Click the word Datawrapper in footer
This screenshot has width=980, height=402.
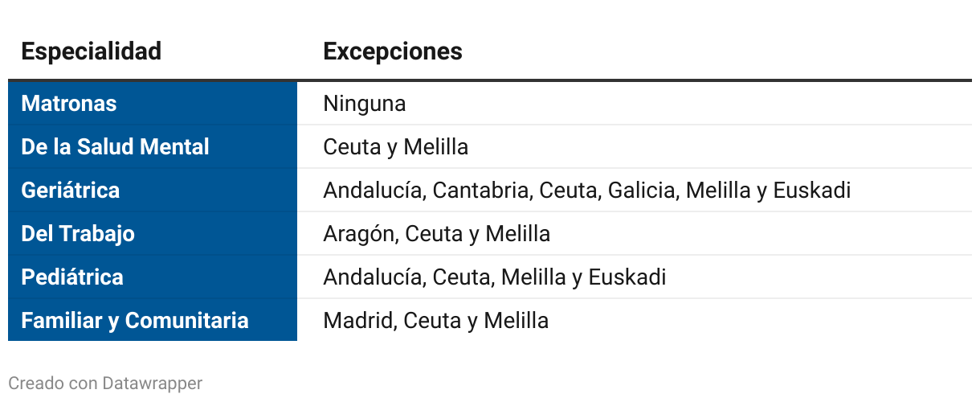153,384
